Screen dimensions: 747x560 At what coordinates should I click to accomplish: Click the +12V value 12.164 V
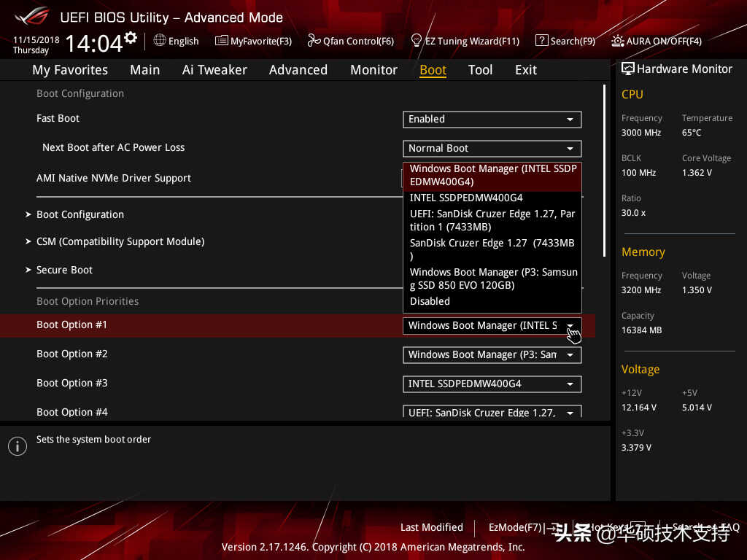pyautogui.click(x=639, y=407)
